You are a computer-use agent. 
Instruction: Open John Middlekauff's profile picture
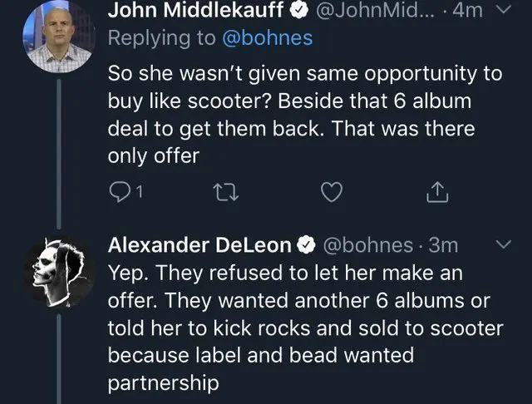point(57,36)
